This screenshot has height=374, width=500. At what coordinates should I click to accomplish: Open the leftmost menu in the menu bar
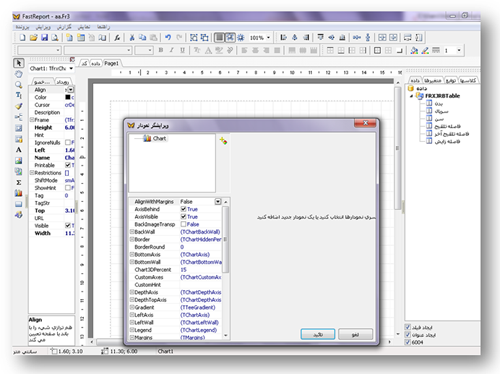point(22,27)
